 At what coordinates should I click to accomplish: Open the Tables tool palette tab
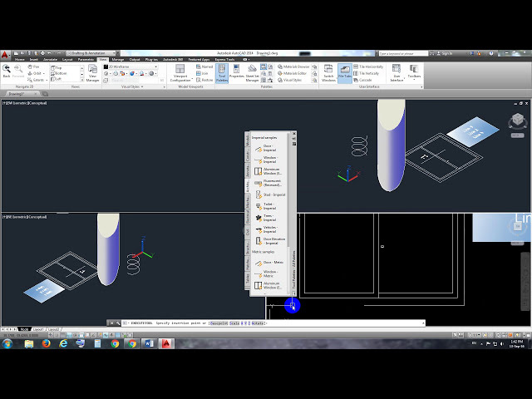point(248,278)
